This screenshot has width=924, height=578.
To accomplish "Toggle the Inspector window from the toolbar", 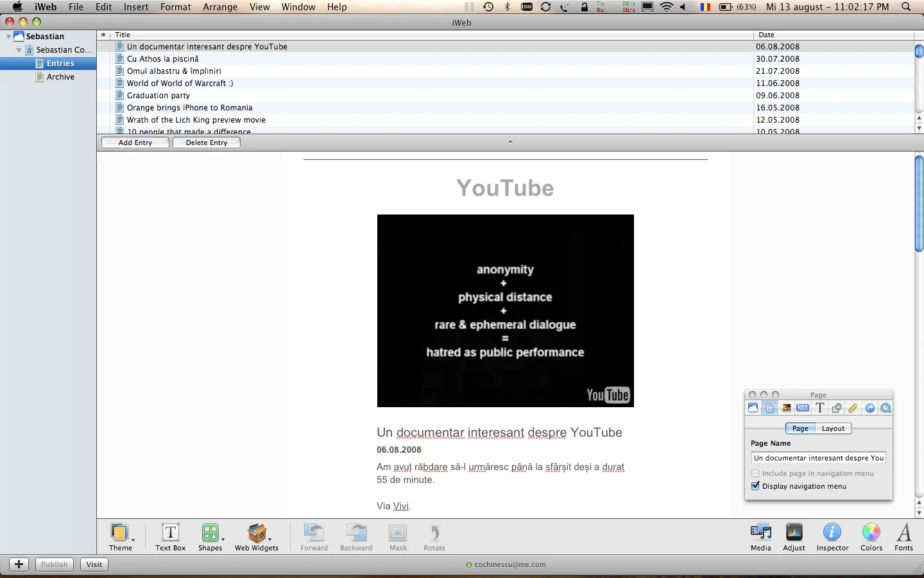I will [832, 537].
